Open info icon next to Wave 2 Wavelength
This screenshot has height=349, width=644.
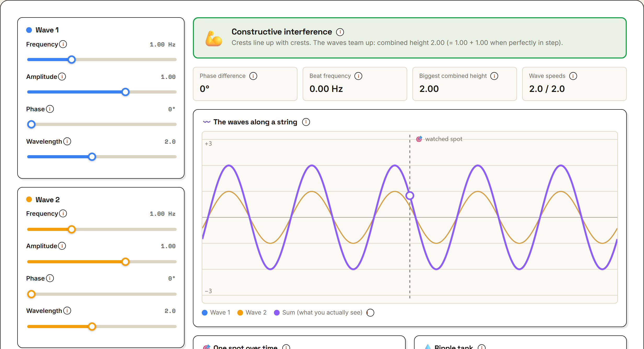tap(67, 311)
